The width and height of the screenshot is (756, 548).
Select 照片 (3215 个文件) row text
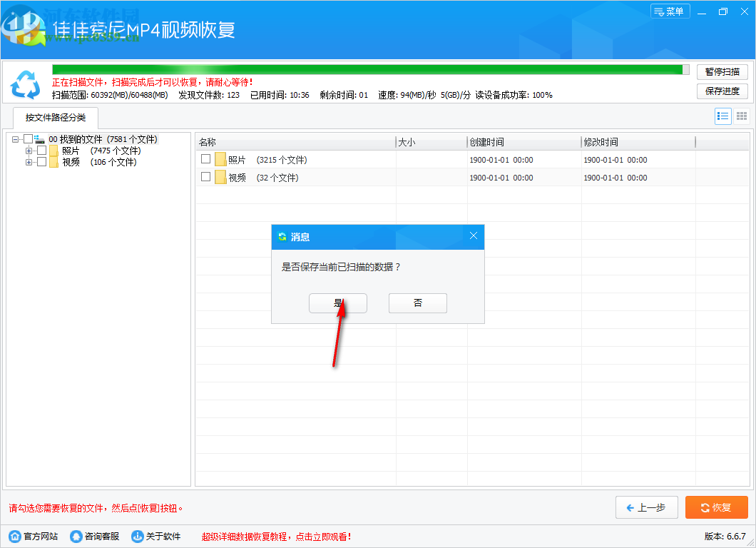point(267,160)
